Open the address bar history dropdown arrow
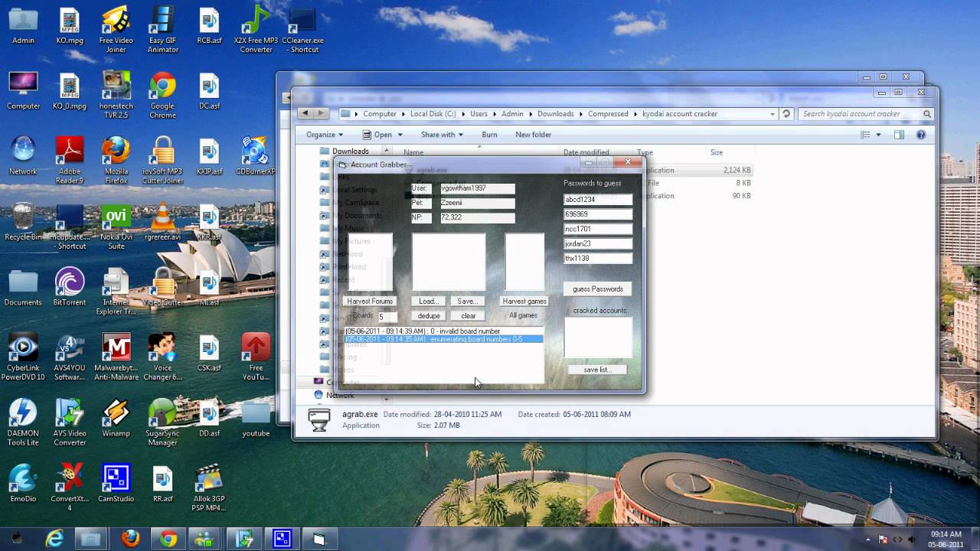This screenshot has width=980, height=551. tap(772, 114)
